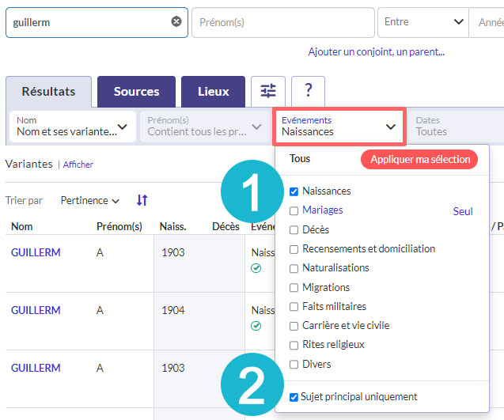The width and height of the screenshot is (504, 420).
Task: Tick the Faits militaires checkbox
Action: (x=294, y=307)
